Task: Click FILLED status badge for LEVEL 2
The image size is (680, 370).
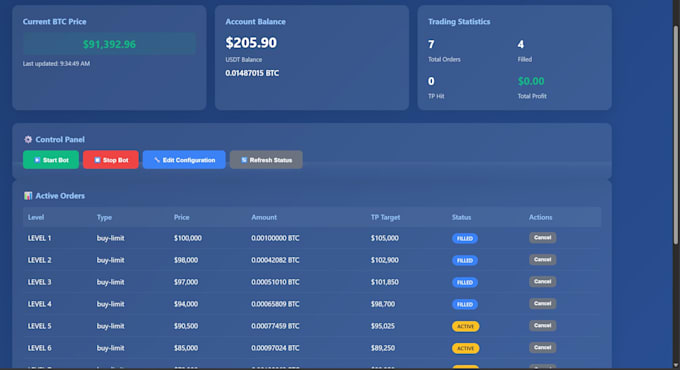Action: point(465,260)
